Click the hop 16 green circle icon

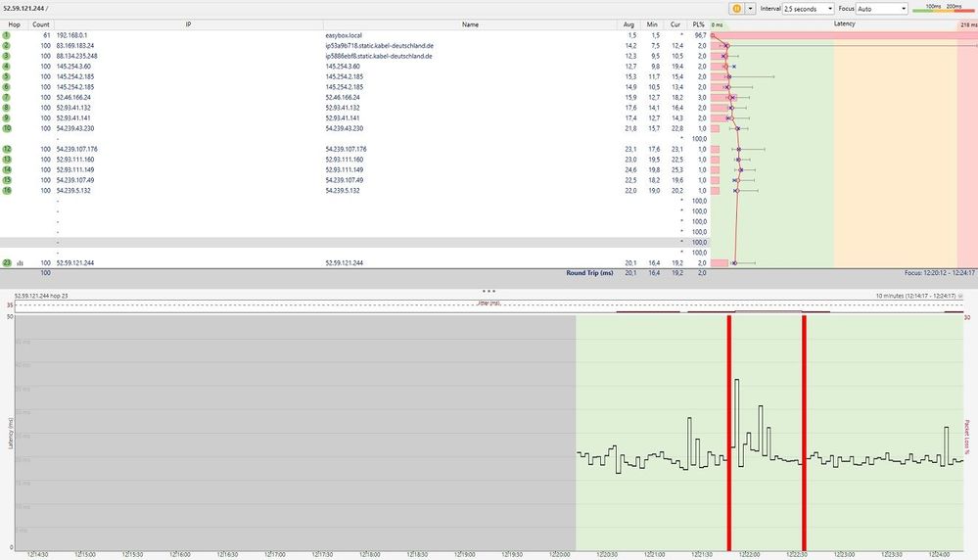tap(7, 190)
